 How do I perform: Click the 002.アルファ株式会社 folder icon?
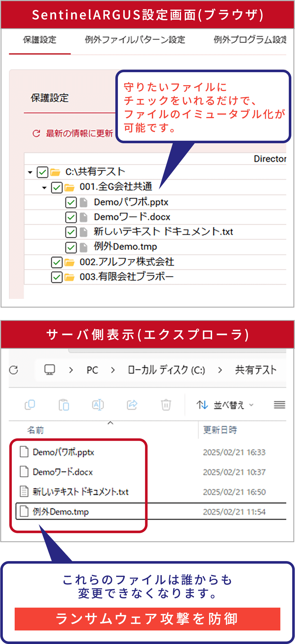pos(69,262)
